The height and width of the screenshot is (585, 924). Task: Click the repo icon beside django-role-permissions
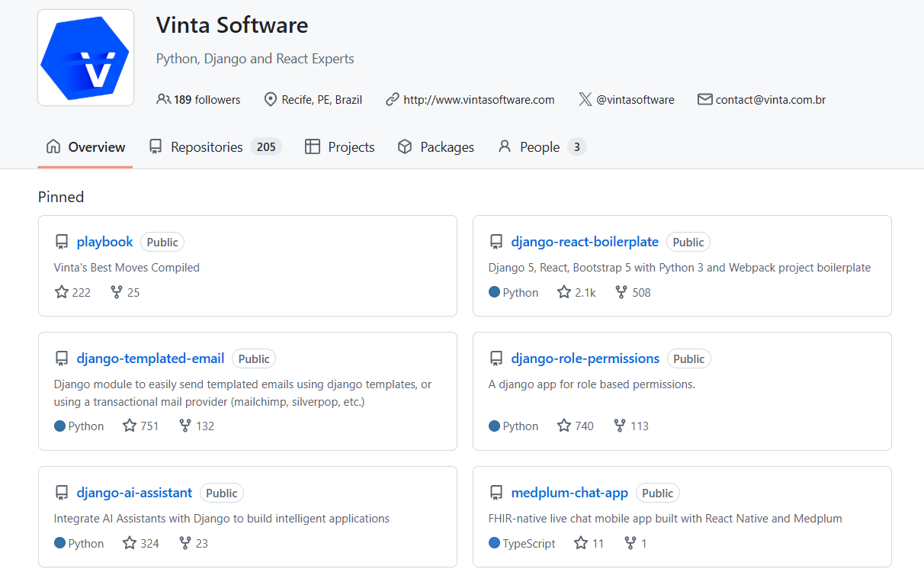coord(496,359)
